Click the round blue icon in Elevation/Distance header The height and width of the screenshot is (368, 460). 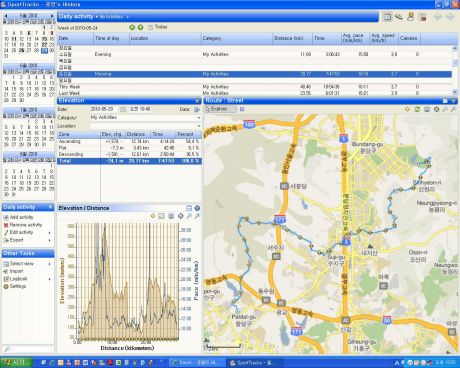(x=197, y=208)
